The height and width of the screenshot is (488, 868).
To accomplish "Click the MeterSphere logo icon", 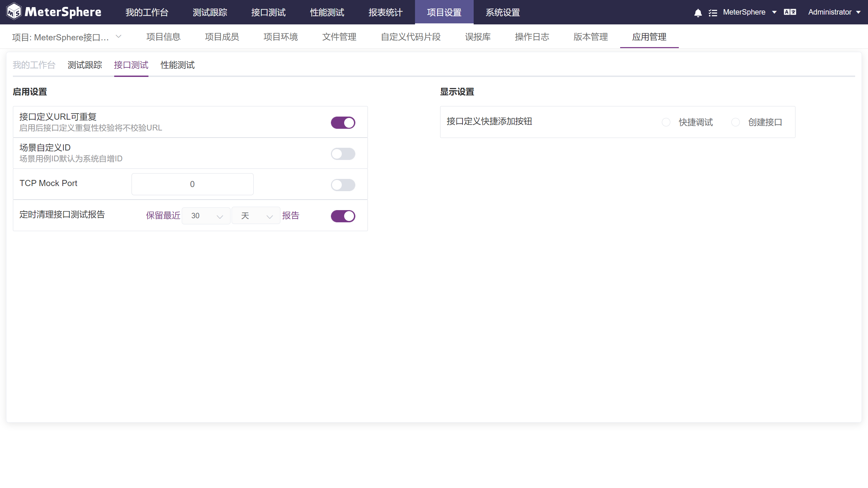I will (14, 12).
